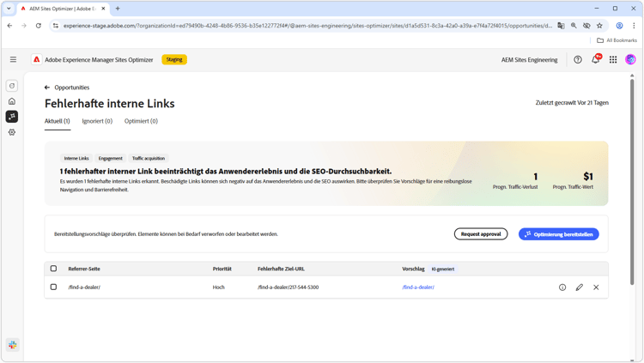
Task: Click the Progn. Traffic-Wert value $1
Action: click(588, 177)
